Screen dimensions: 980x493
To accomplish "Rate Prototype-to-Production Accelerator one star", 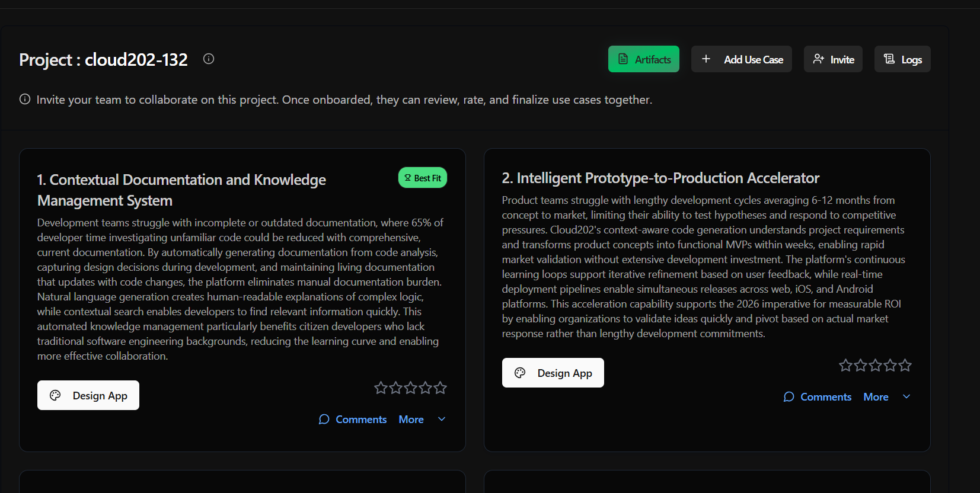I will tap(845, 366).
